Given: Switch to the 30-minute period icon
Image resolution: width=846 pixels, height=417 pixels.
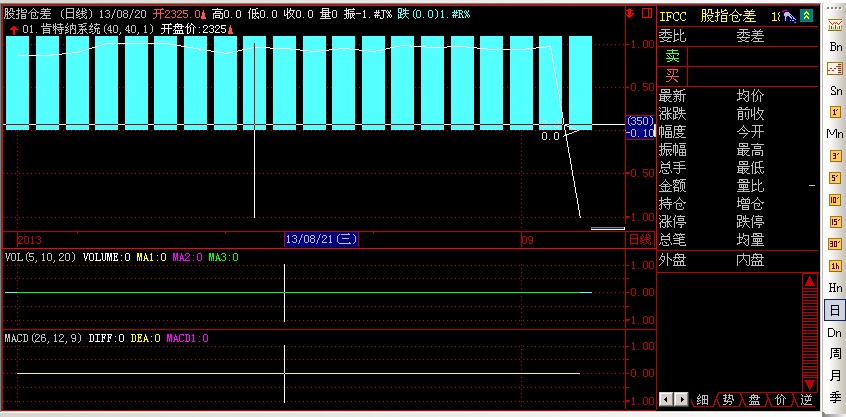Looking at the screenshot, I should (834, 243).
